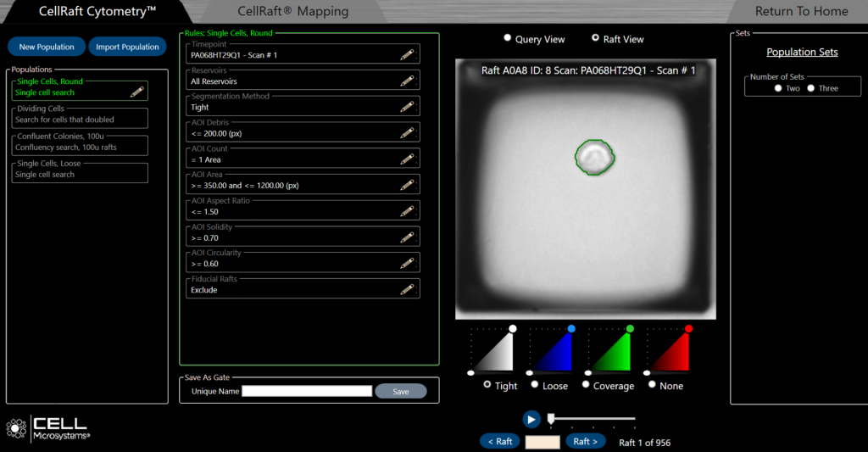
Task: Click Return To Home tab
Action: pos(801,11)
